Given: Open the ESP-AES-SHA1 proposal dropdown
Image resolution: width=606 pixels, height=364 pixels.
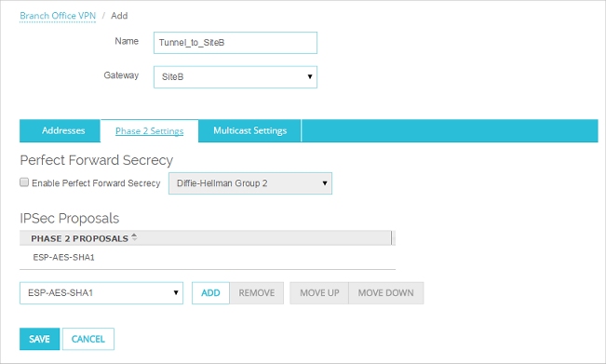Looking at the screenshot, I should [x=101, y=293].
